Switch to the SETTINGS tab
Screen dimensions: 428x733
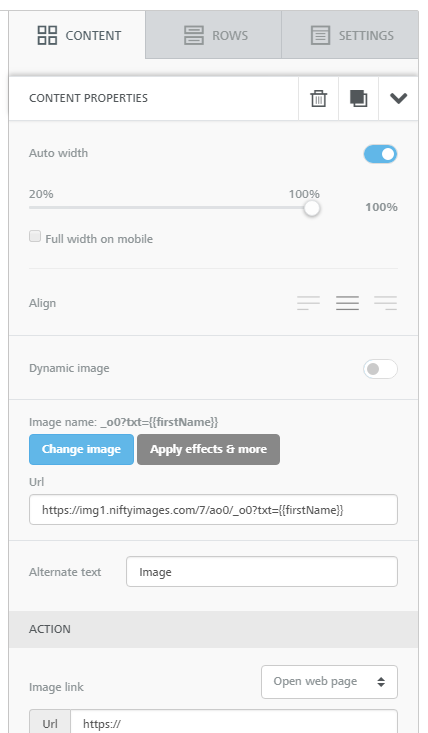tap(350, 35)
